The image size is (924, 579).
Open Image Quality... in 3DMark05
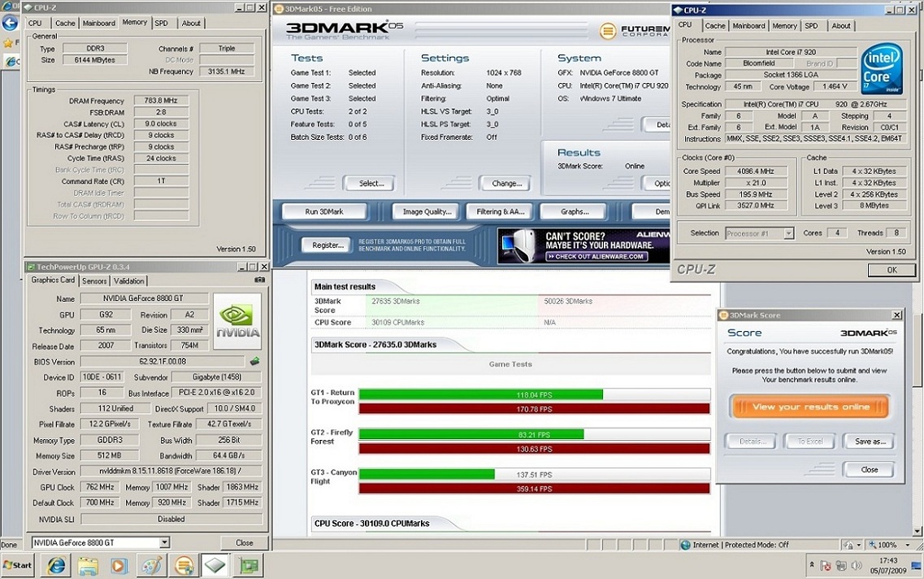coord(427,211)
